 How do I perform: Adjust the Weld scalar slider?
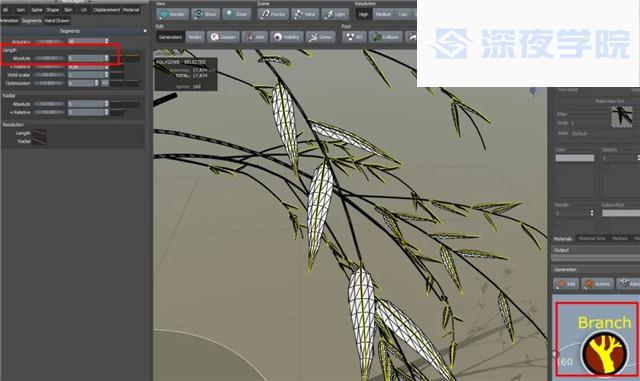(49, 75)
